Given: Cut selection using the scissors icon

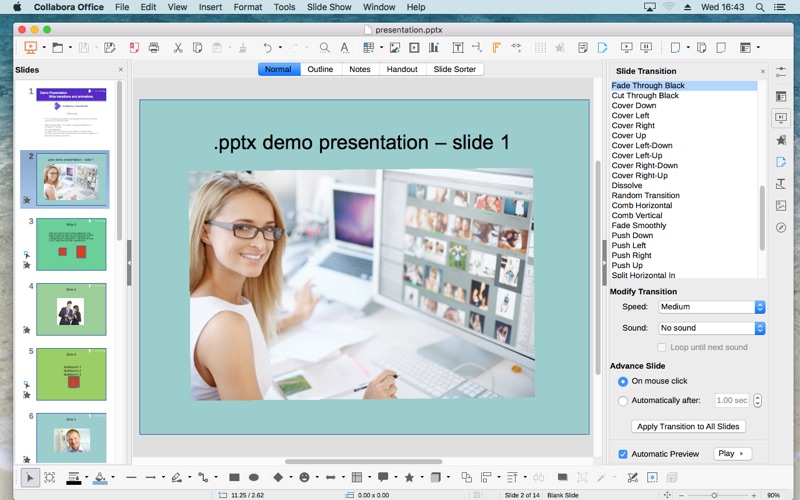Looking at the screenshot, I should pos(178,47).
